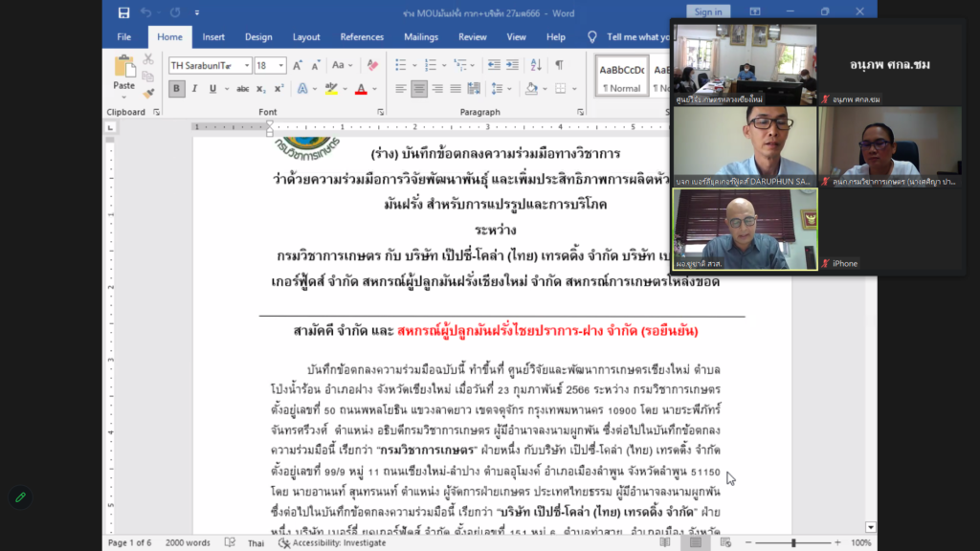Align text to the right

tap(436, 89)
